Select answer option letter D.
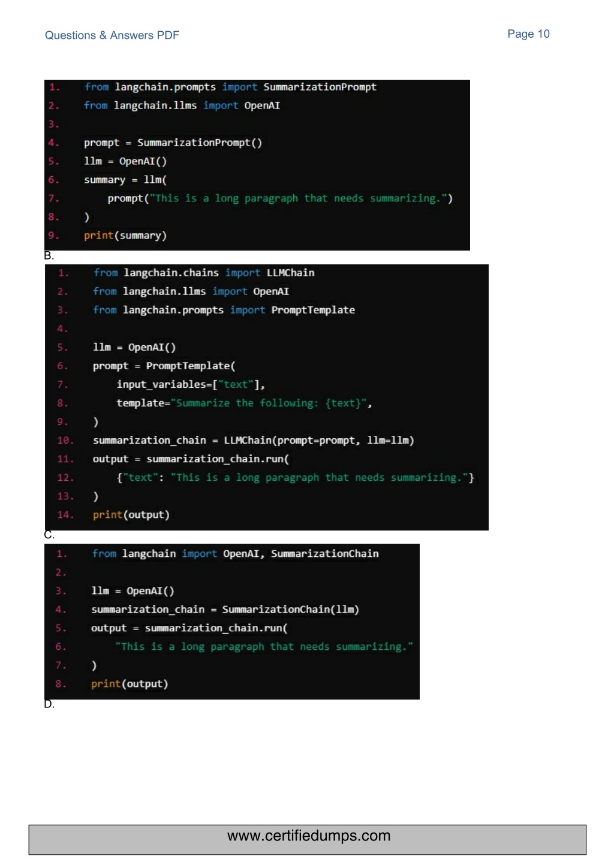614x868 pixels. coord(49,704)
